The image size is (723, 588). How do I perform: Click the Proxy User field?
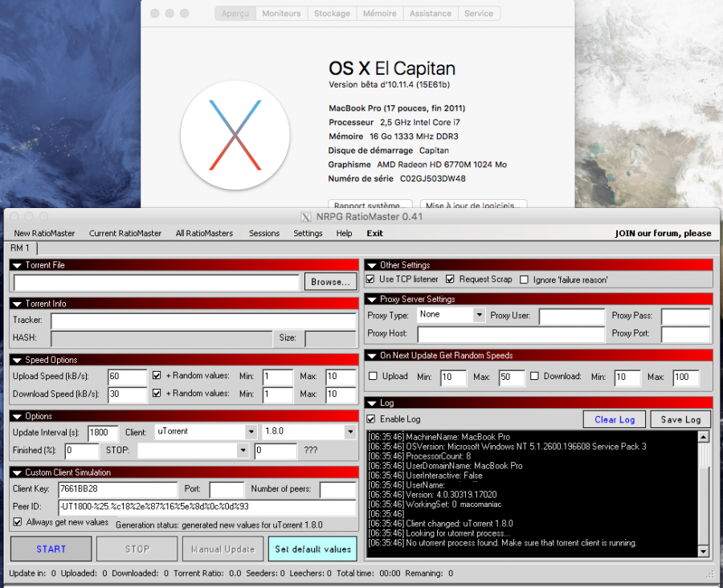[x=572, y=316]
